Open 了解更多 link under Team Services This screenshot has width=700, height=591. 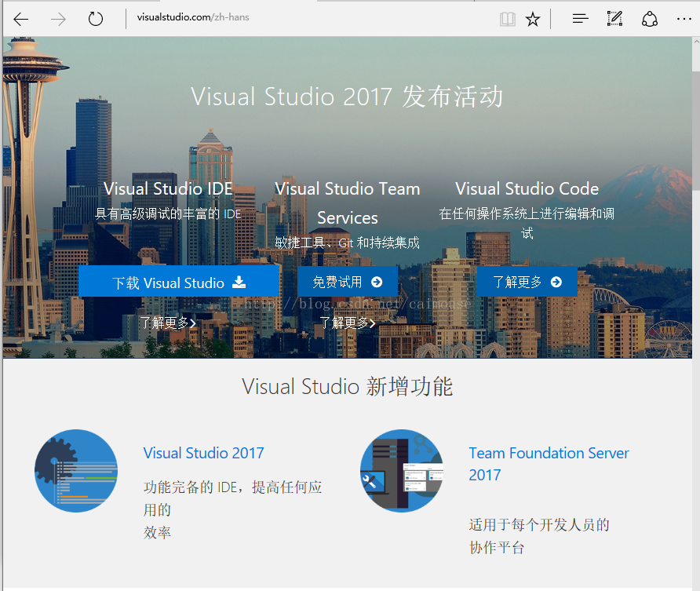tap(348, 323)
